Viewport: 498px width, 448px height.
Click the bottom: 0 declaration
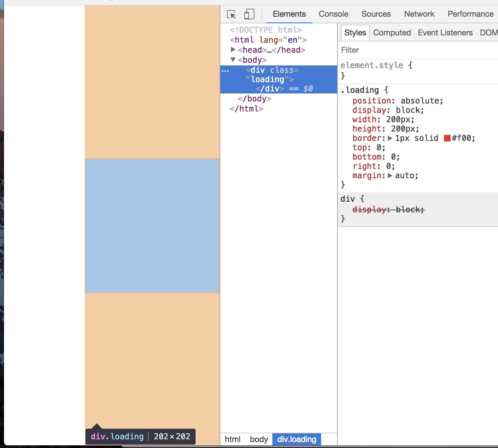[376, 157]
